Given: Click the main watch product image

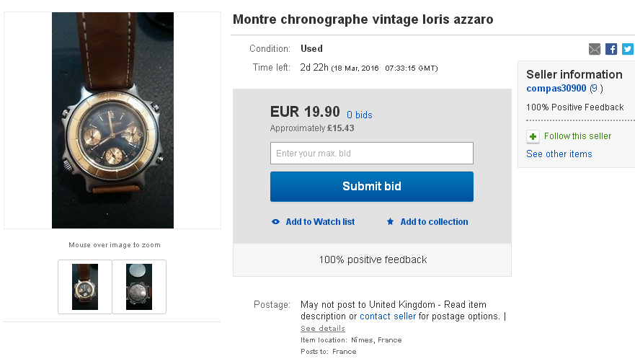Looking at the screenshot, I should [x=112, y=120].
